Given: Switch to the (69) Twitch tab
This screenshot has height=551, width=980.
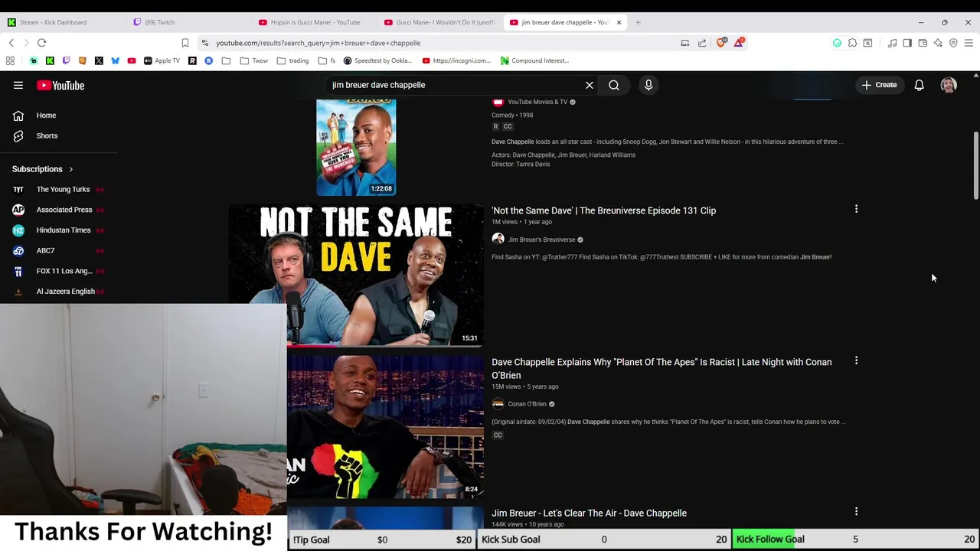Looking at the screenshot, I should coord(188,22).
